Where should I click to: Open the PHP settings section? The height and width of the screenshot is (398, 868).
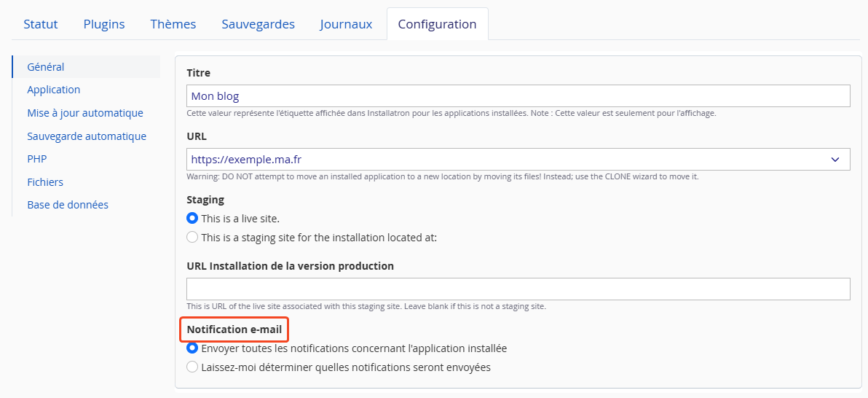[37, 159]
